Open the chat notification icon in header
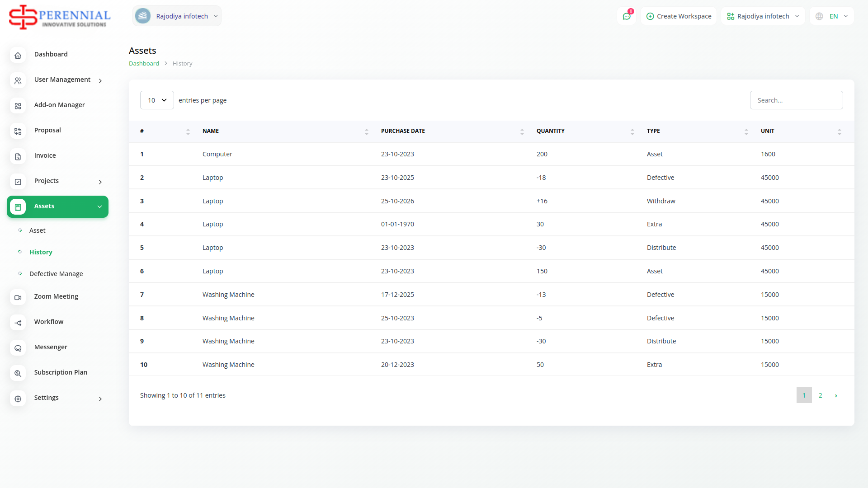This screenshot has height=488, width=868. click(627, 16)
